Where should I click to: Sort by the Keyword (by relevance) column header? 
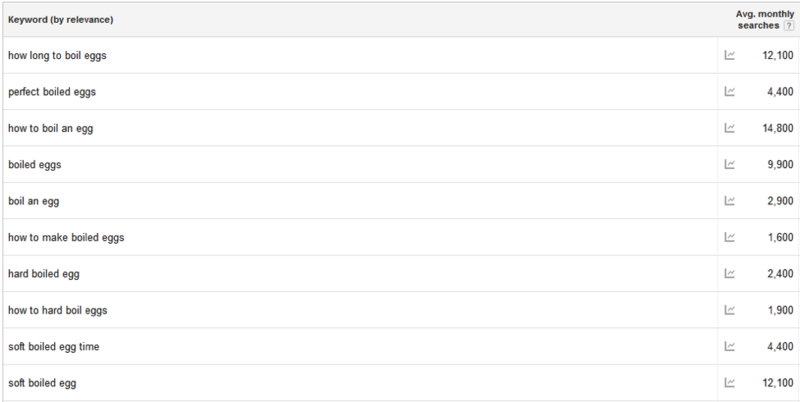point(61,20)
